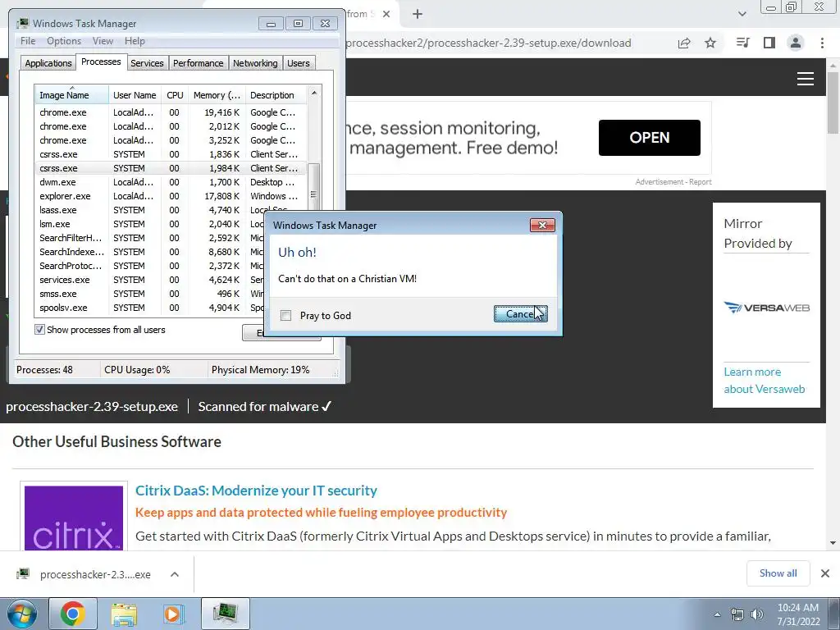The image size is (840, 630).
Task: Click the Chrome address bar URL
Action: point(489,43)
